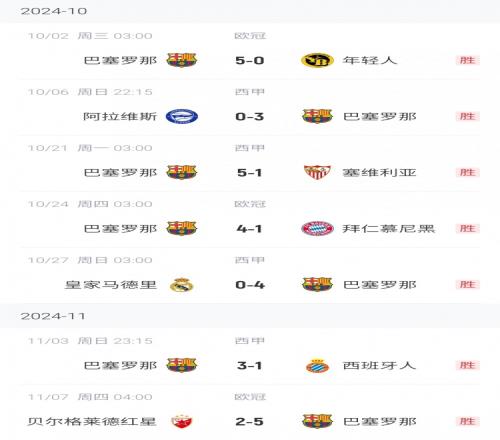Click 西甲 label above the 11/03 match
This screenshot has height=440, width=500.
point(250,341)
